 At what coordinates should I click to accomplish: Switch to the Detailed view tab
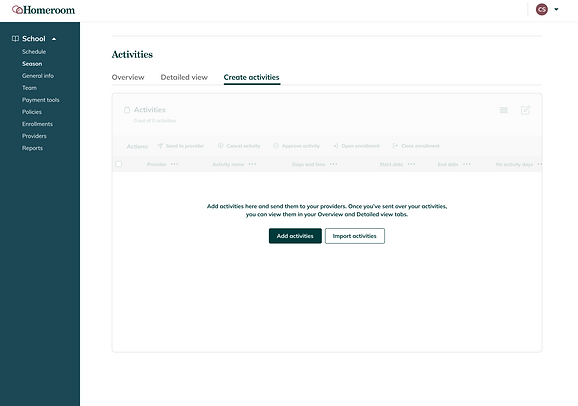[x=184, y=77]
